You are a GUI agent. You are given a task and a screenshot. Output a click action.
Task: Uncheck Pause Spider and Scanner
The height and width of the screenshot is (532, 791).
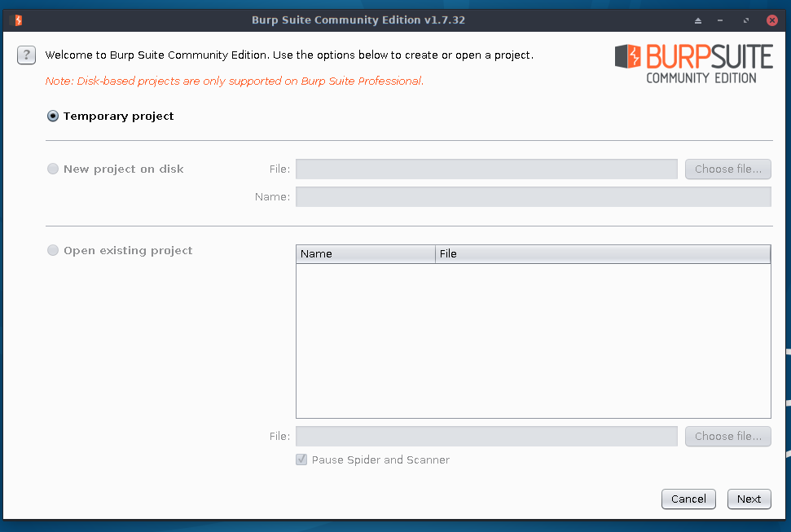click(x=301, y=459)
